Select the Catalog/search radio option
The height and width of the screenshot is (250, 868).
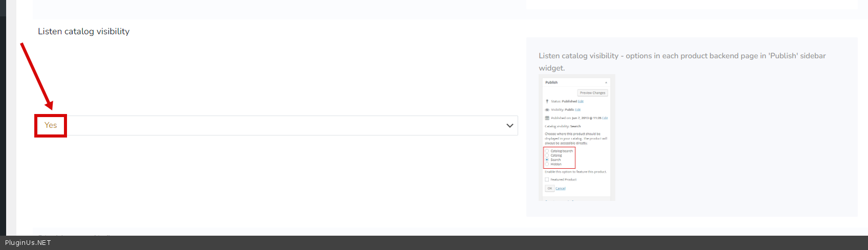[x=547, y=151]
